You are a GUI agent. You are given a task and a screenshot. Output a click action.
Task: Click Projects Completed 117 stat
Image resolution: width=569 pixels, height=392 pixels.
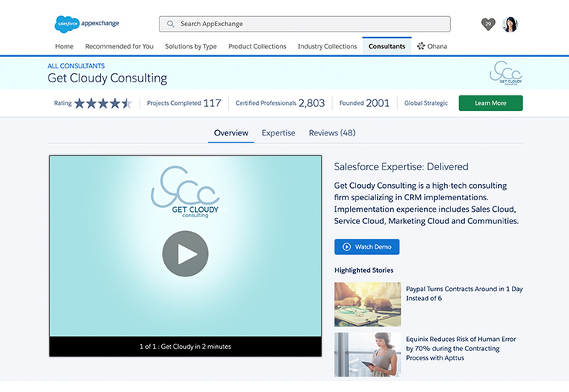click(x=184, y=103)
